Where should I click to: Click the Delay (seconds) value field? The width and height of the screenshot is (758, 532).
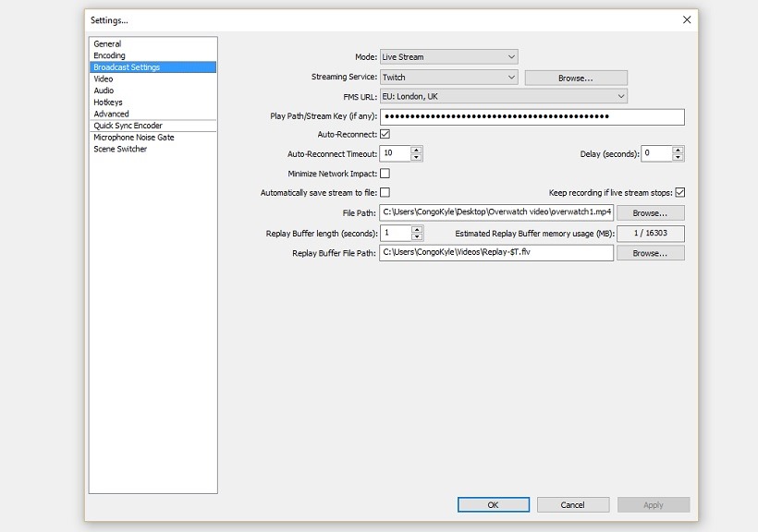[x=656, y=153]
